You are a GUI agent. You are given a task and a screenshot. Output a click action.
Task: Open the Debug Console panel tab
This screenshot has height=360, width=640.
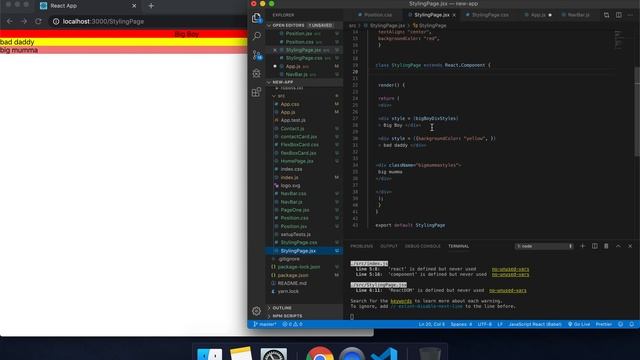click(422, 246)
